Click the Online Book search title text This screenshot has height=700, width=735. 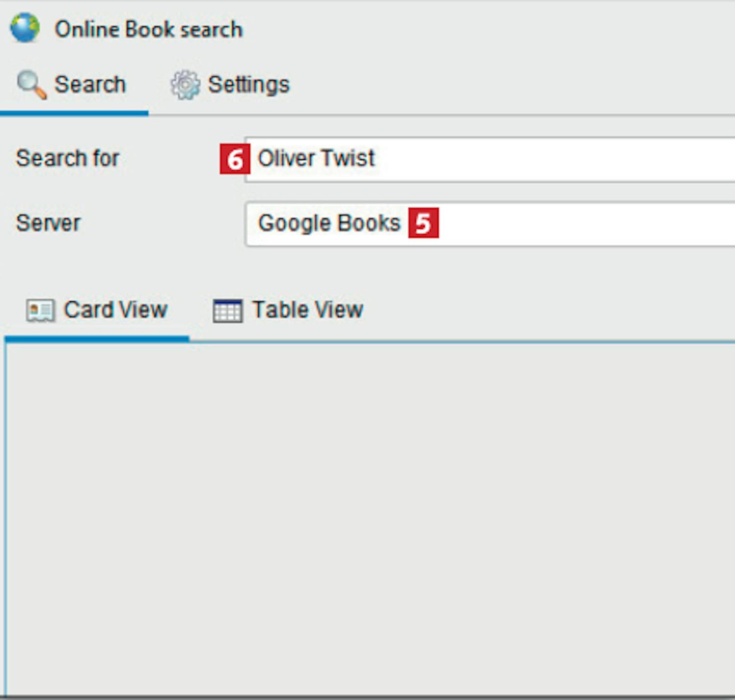point(148,29)
